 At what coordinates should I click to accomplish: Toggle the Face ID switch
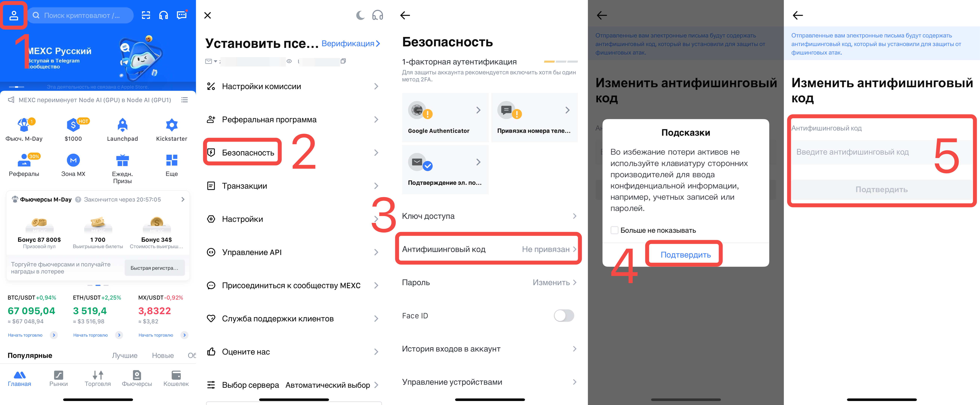[564, 316]
